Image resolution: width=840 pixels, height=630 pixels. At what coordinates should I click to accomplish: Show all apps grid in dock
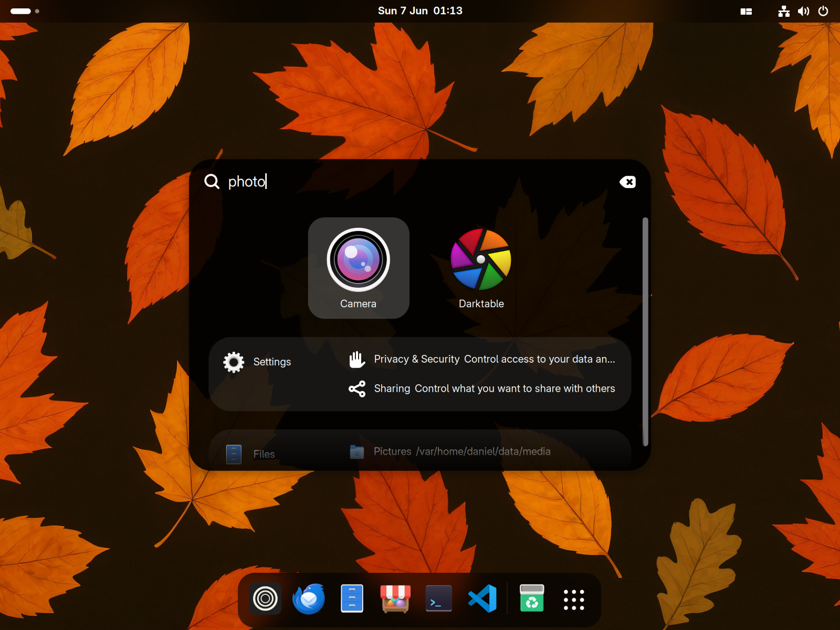coord(574,600)
